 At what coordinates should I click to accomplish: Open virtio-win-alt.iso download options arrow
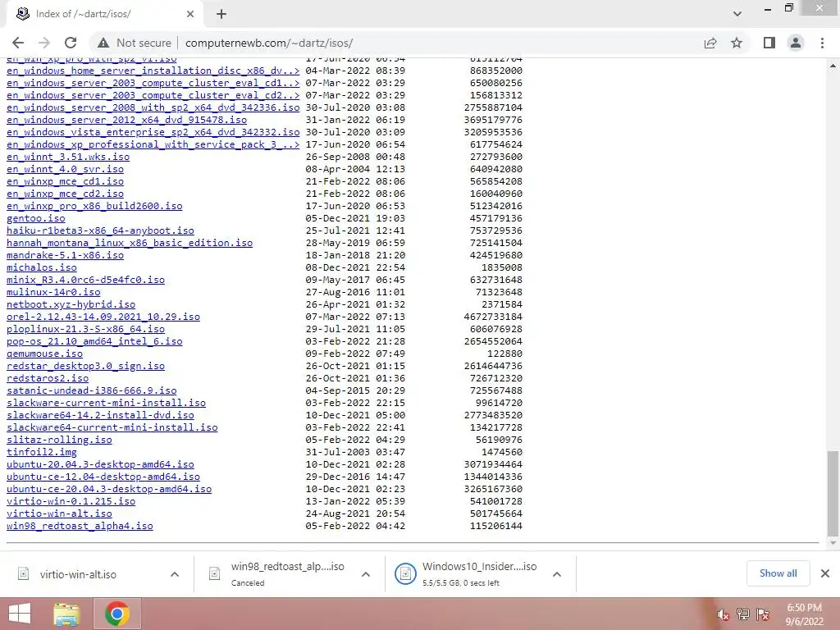pyautogui.click(x=175, y=574)
